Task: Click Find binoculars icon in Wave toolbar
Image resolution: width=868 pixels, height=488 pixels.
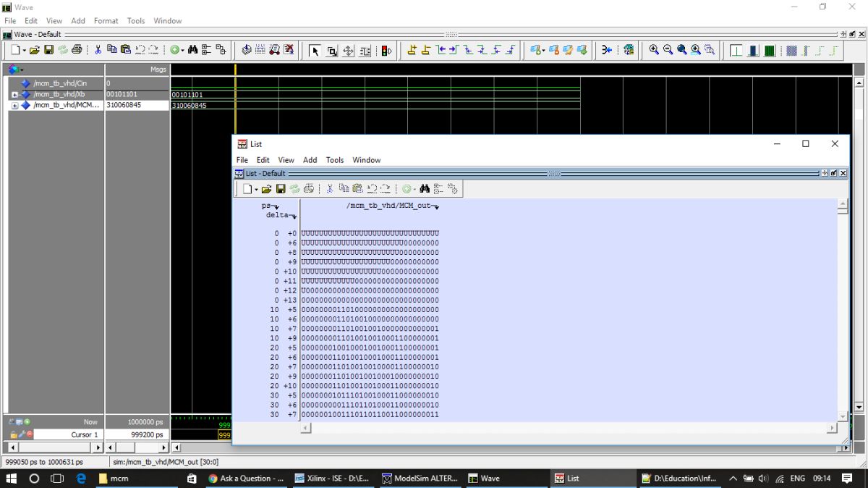Action: (x=192, y=50)
